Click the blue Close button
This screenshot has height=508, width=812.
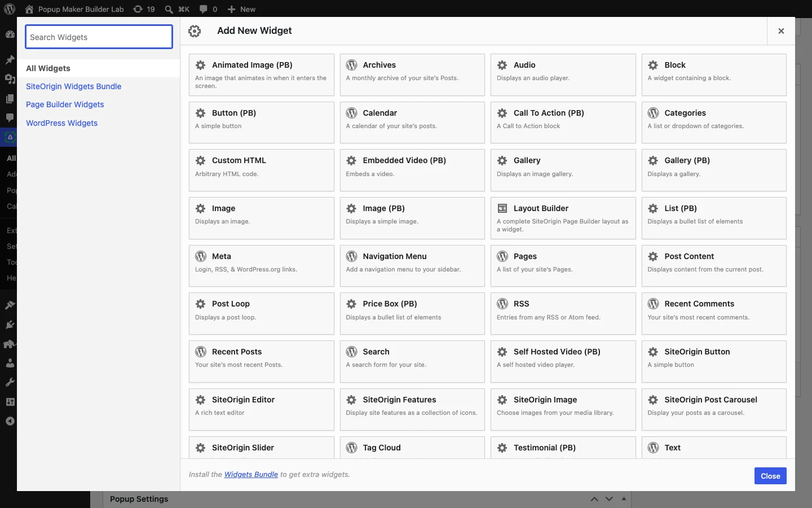coord(770,476)
